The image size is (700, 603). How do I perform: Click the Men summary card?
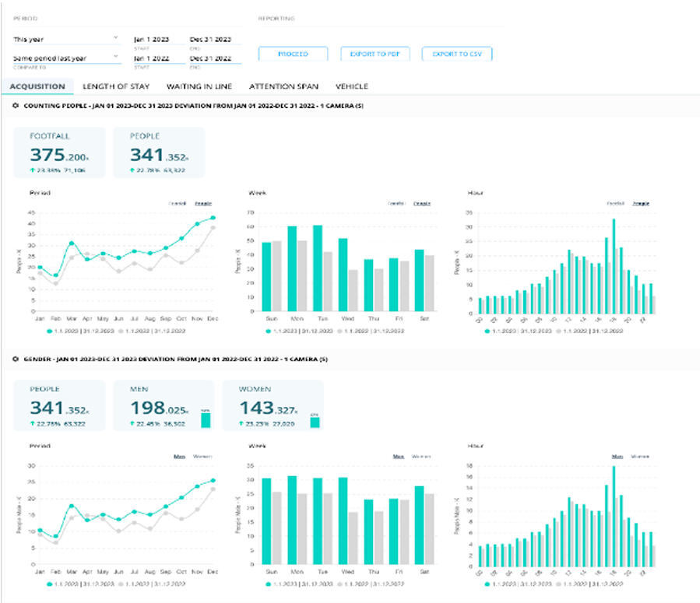(164, 405)
